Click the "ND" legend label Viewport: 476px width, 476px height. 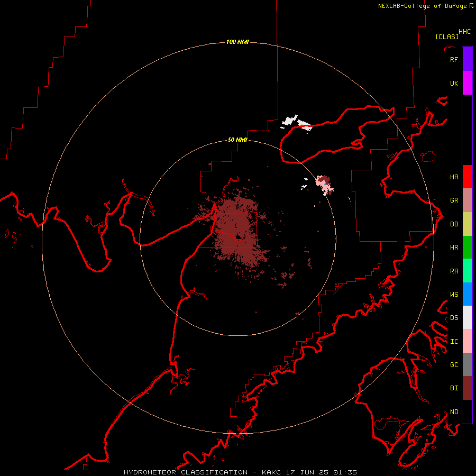coord(454,411)
